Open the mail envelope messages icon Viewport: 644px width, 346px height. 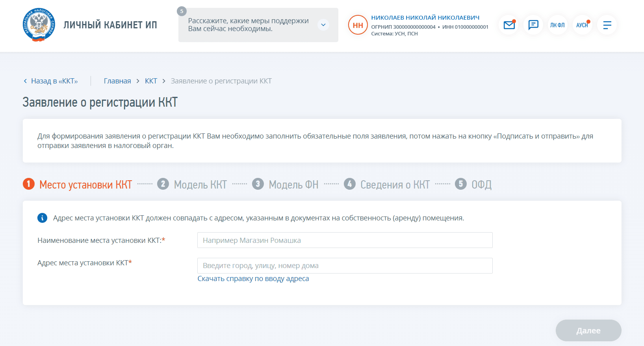point(509,25)
